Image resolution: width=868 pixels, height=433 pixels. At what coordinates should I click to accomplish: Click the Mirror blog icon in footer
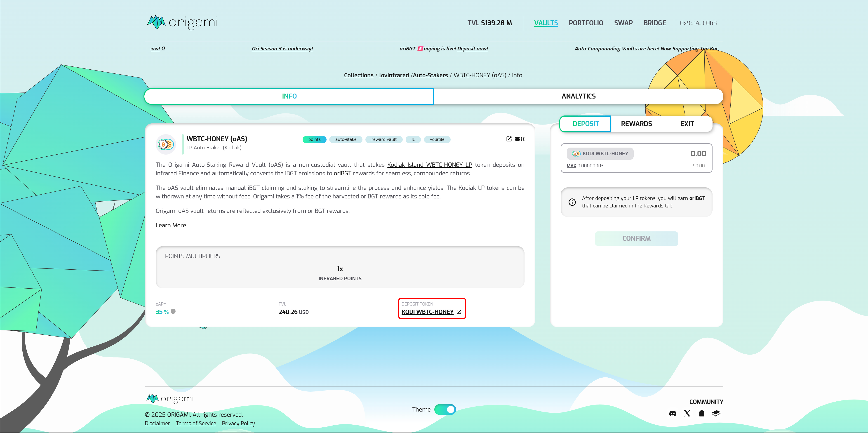(701, 414)
